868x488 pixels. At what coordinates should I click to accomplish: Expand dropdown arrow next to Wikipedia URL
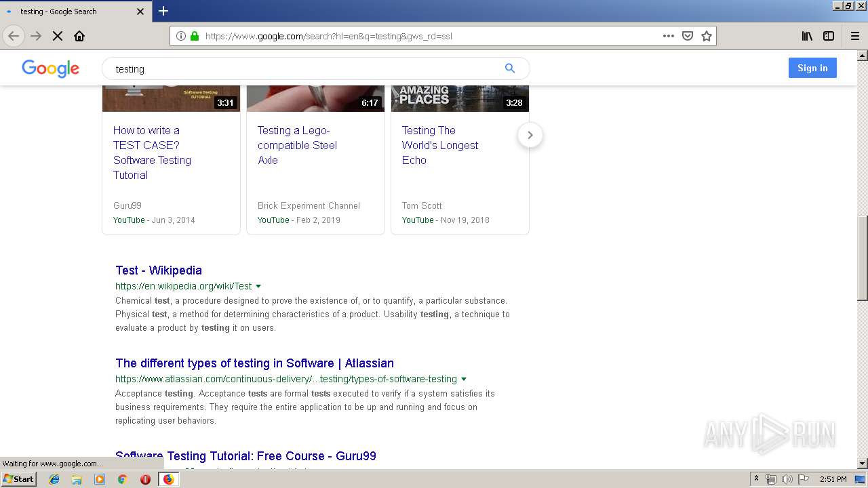coord(258,287)
